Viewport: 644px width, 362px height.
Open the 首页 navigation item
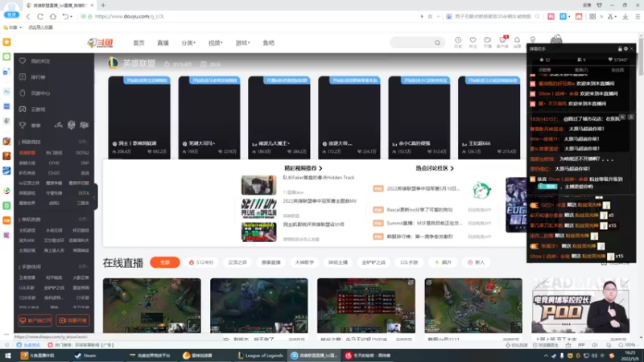coord(138,43)
